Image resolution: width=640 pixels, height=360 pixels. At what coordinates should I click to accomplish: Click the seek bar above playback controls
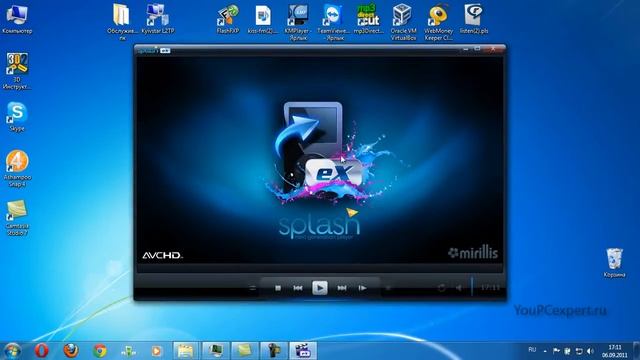pyautogui.click(x=320, y=268)
